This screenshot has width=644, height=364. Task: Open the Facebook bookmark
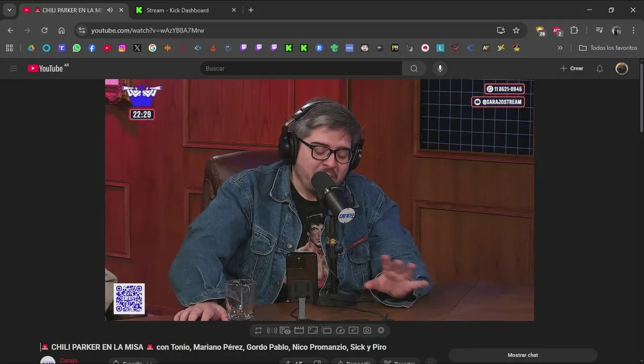92,48
